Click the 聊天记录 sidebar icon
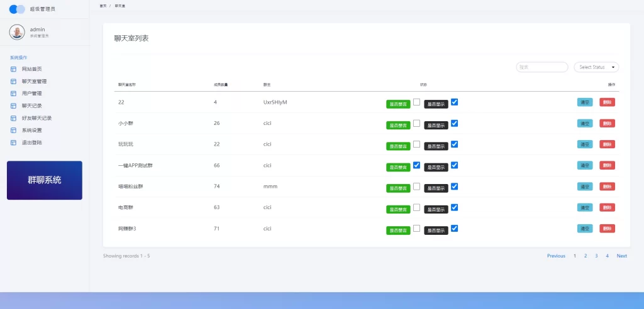The height and width of the screenshot is (309, 644). pyautogui.click(x=14, y=106)
